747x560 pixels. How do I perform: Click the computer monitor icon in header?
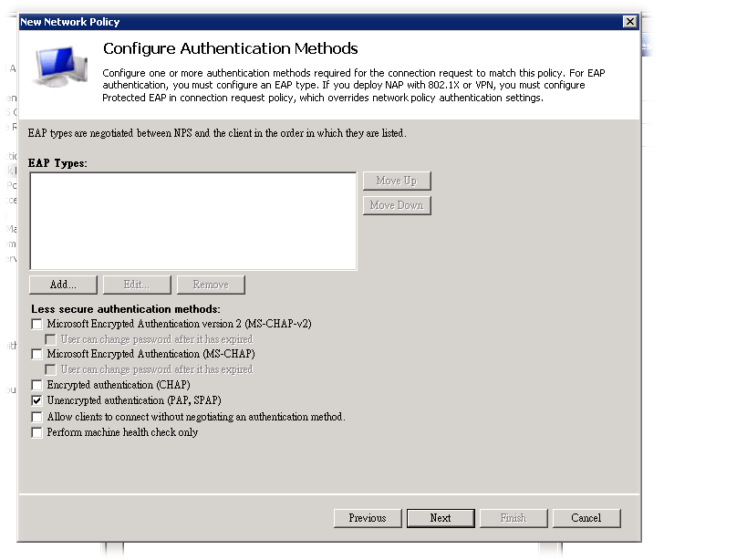tap(60, 71)
